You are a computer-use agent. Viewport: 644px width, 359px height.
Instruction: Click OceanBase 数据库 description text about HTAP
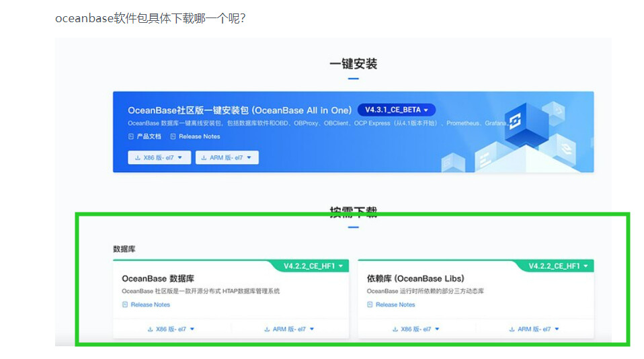point(200,291)
